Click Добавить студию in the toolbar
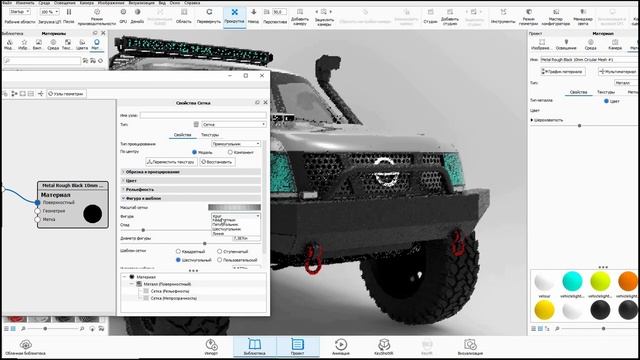This screenshot has width=640, height=360. point(450,17)
